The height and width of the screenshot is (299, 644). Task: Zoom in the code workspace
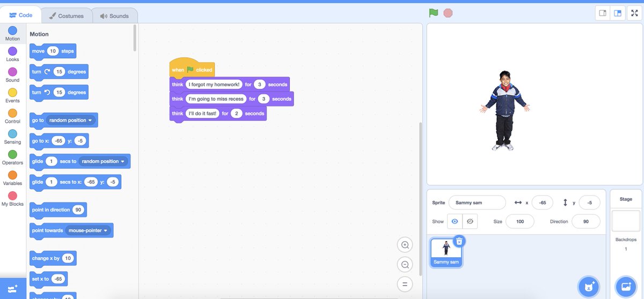tap(405, 245)
